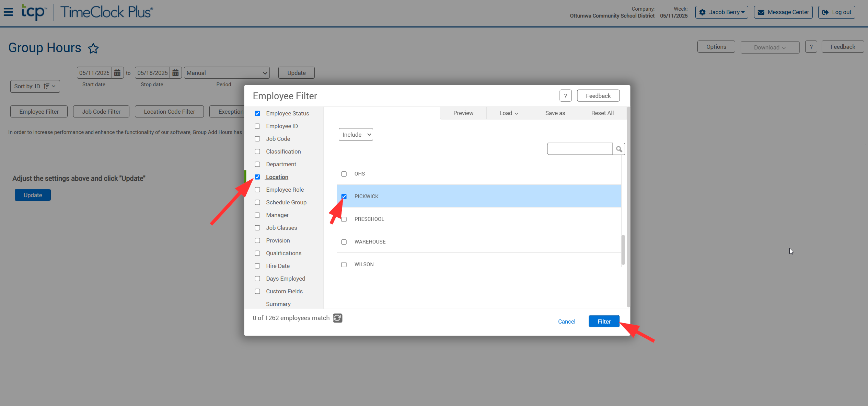Refresh the employees match count
The width and height of the screenshot is (868, 406).
coord(338,318)
